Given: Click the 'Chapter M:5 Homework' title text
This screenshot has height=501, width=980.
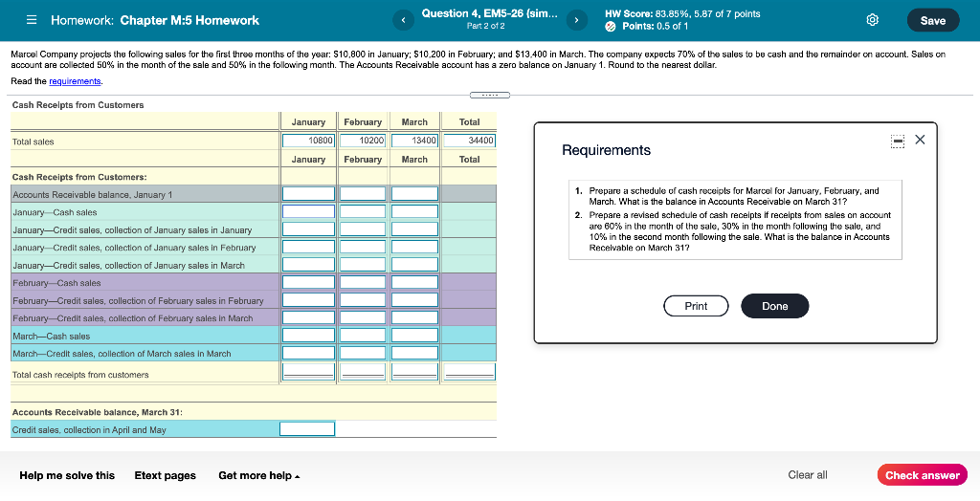Looking at the screenshot, I should 189,20.
